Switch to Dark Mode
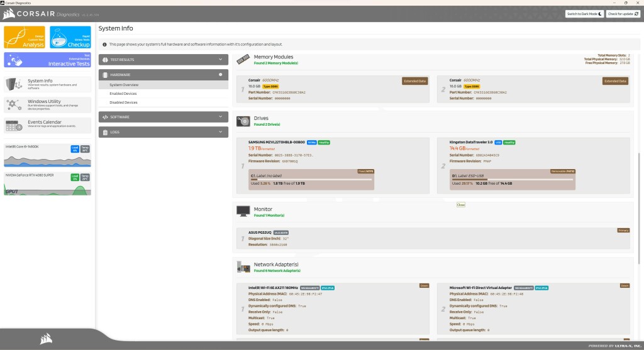 [584, 14]
